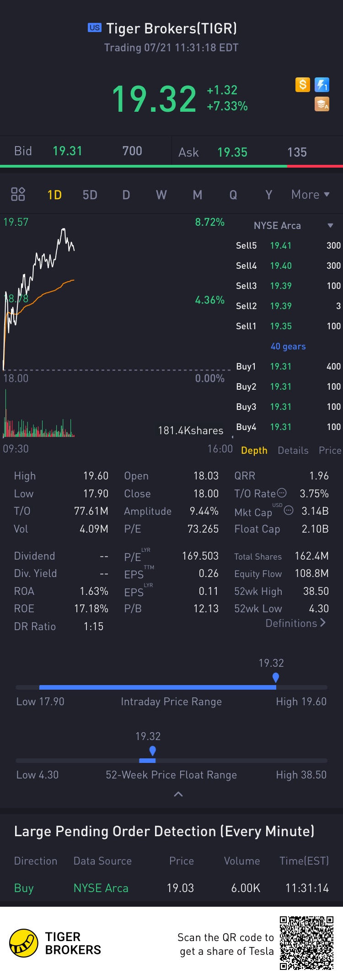Select the Details tab
This screenshot has width=343, height=980.
pyautogui.click(x=293, y=451)
